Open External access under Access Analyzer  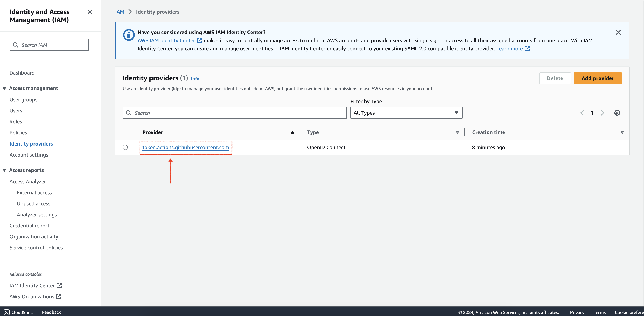point(34,192)
